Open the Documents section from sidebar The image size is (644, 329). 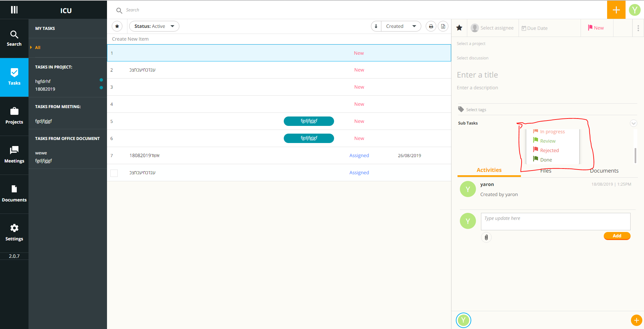pos(14,194)
